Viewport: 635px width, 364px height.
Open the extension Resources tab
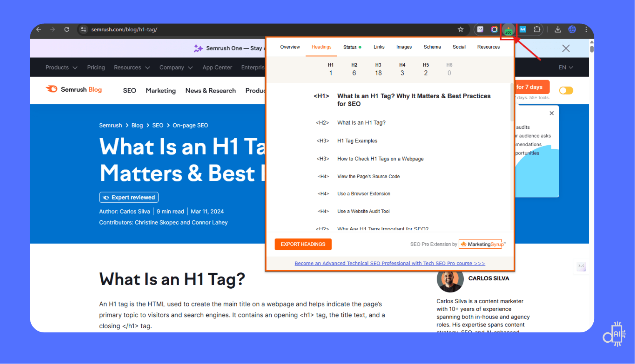(x=488, y=47)
